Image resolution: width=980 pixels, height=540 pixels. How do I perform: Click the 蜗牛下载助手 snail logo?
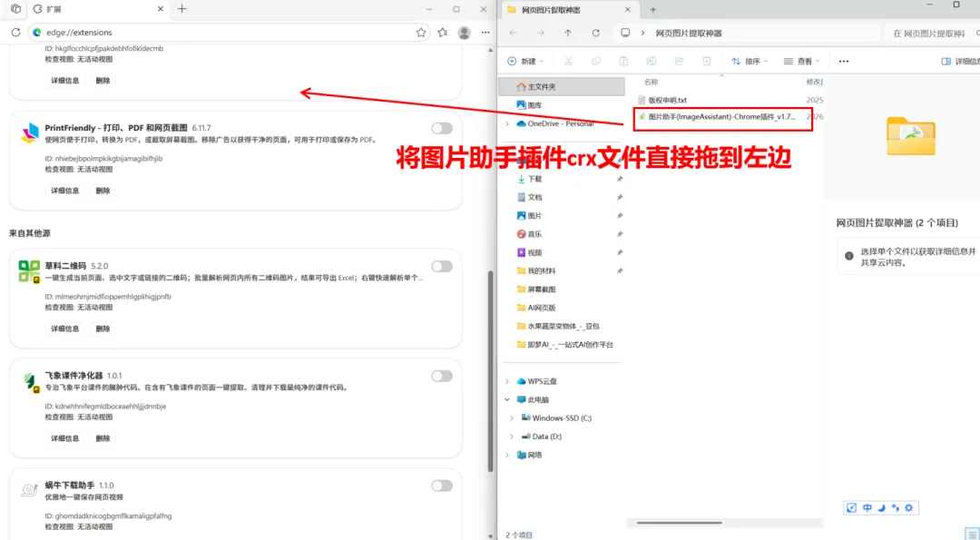pos(29,491)
